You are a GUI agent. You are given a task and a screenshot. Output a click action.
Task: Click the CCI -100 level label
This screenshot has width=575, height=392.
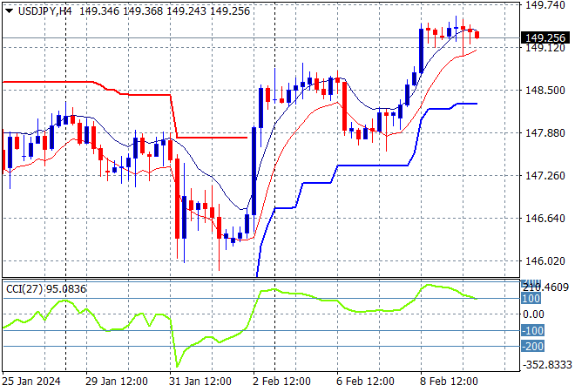(533, 330)
